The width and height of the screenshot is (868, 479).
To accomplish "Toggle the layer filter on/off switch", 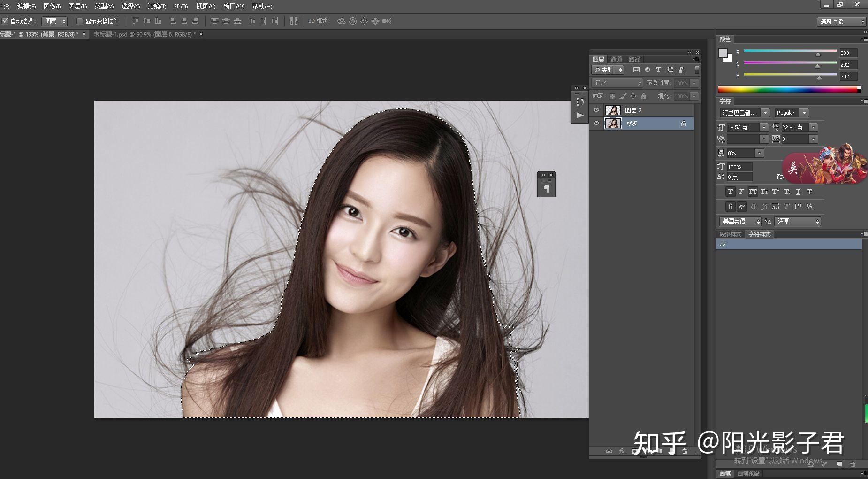I will [x=697, y=70].
